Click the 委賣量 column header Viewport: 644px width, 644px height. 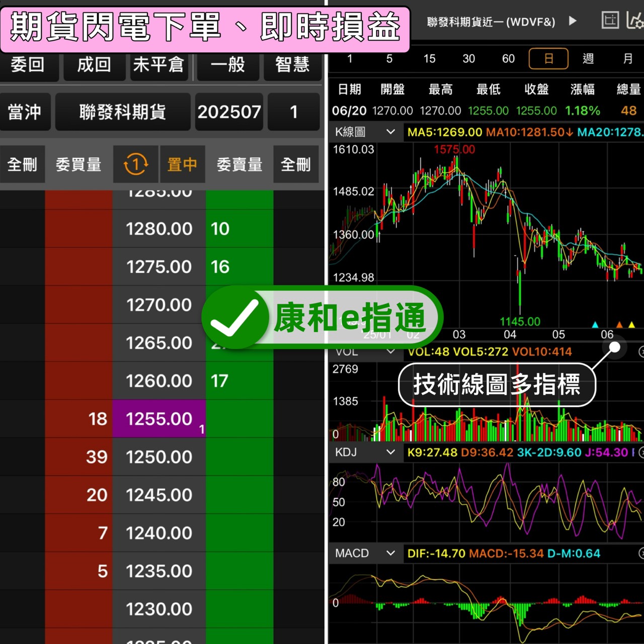[x=239, y=165]
